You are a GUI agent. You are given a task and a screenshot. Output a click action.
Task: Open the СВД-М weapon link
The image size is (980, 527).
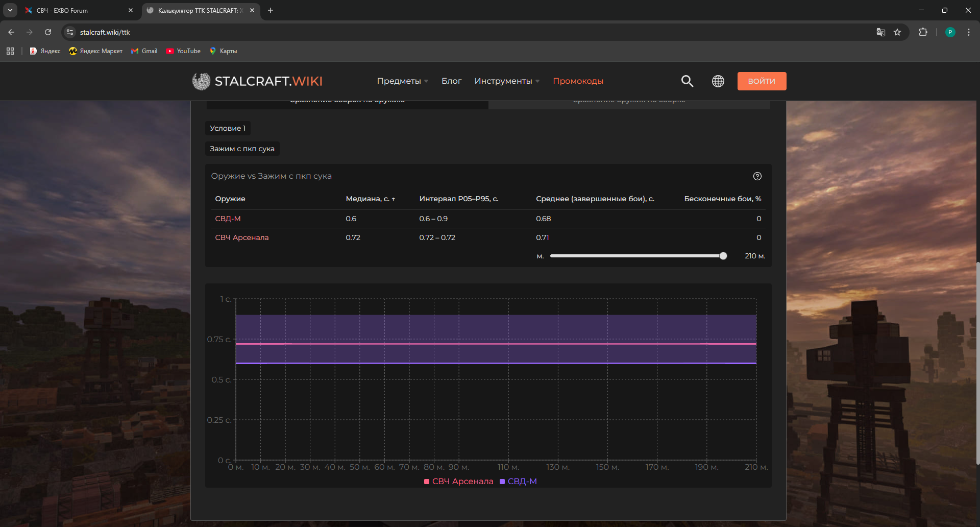point(228,219)
